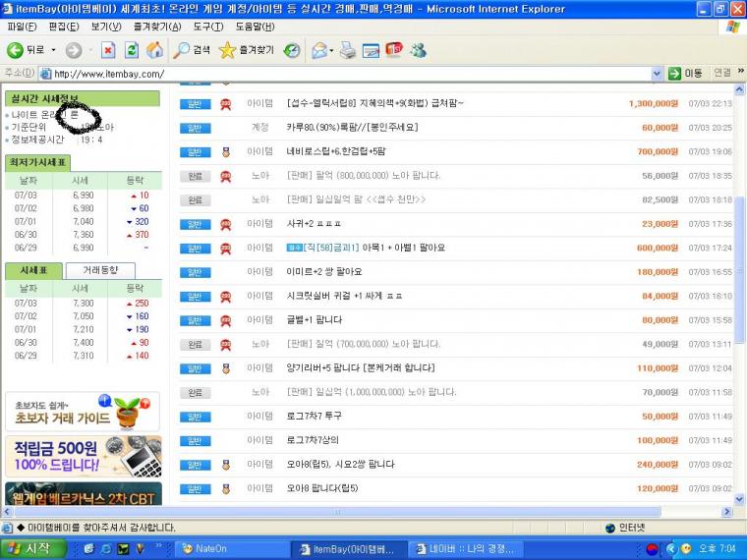Click Internet Explorer quick launch icon
This screenshot has height=560, width=747.
point(106,549)
